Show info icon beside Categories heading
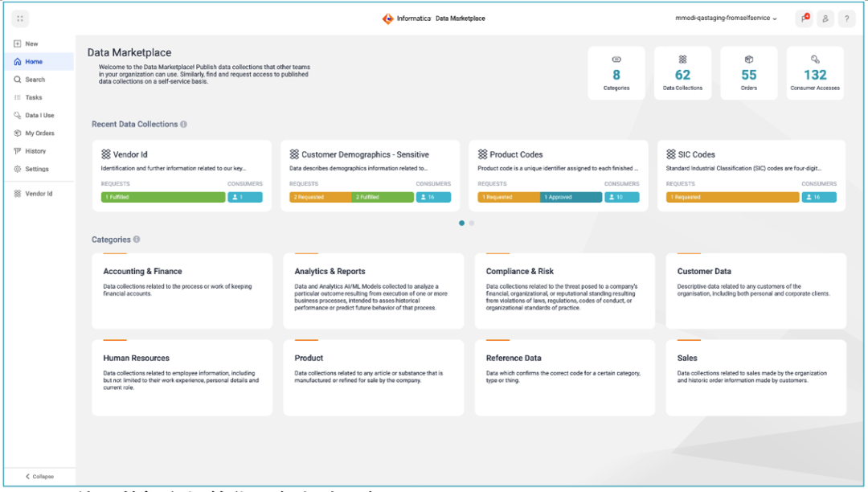This screenshot has height=492, width=868. point(137,240)
